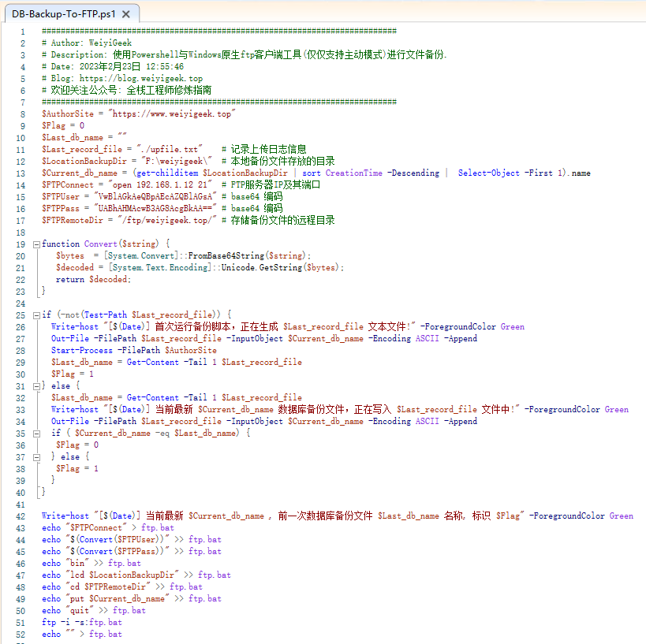This screenshot has width=646, height=644.
Task: Select the DB-Backup-To-FTP.ps1 tab
Action: tap(63, 13)
